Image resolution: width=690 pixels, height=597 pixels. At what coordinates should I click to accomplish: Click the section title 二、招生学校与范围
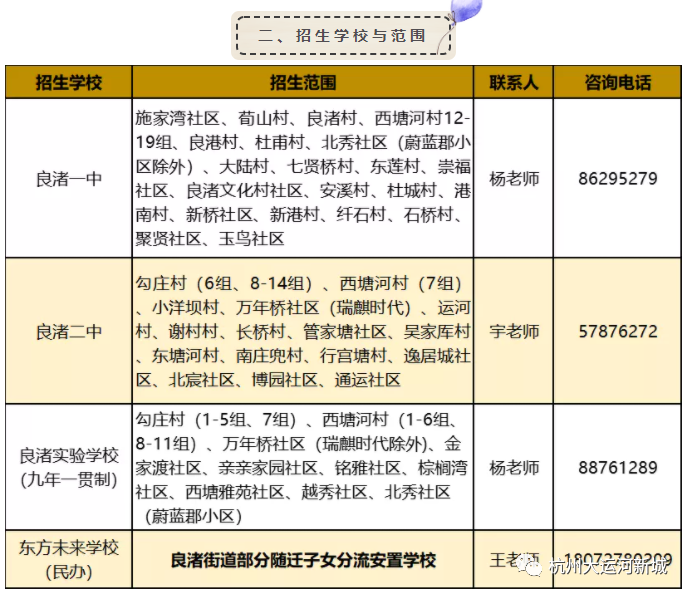(x=342, y=36)
